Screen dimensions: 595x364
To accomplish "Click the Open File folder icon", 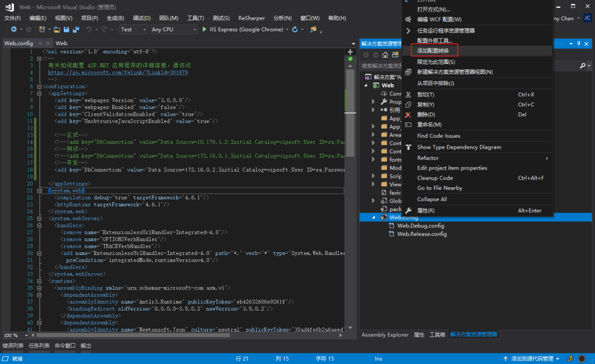I will tap(57, 29).
